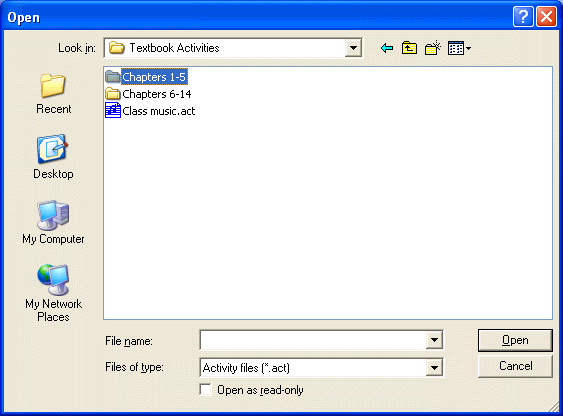Open the Views menu icon
Screen dimensions: 563x416
459,48
